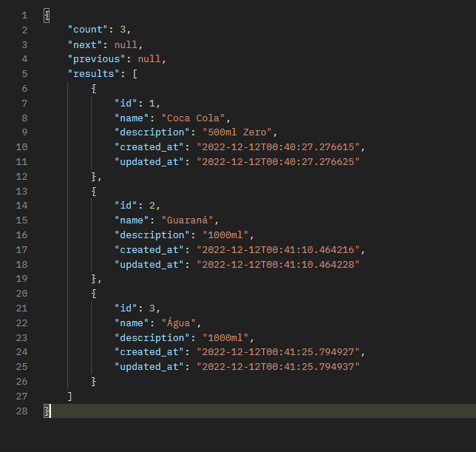Screen dimensions: 476x452
Task: Click the closing curly brace on line 28
Action: click(47, 411)
